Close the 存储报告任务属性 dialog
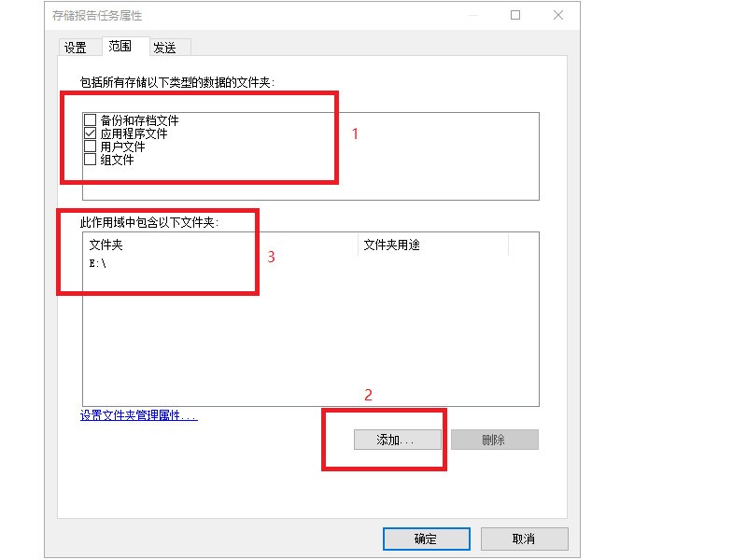This screenshot has height=560, width=747. click(558, 15)
